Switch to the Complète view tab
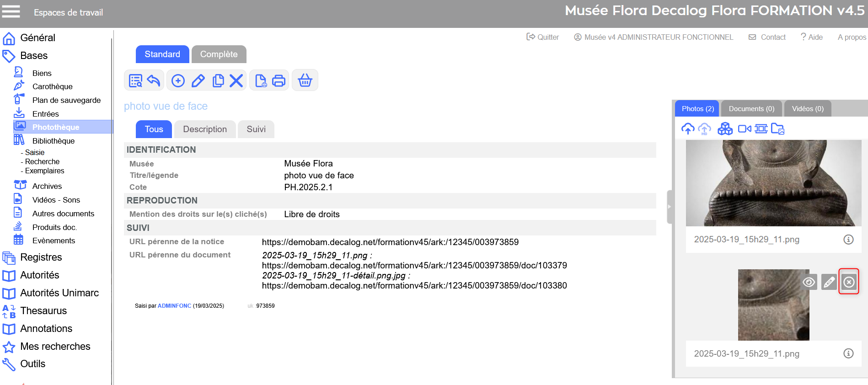 [x=219, y=54]
